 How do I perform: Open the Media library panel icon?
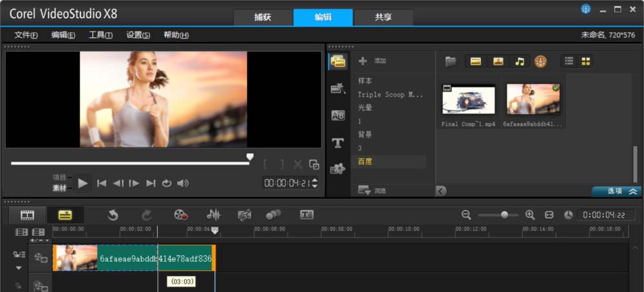click(x=338, y=62)
